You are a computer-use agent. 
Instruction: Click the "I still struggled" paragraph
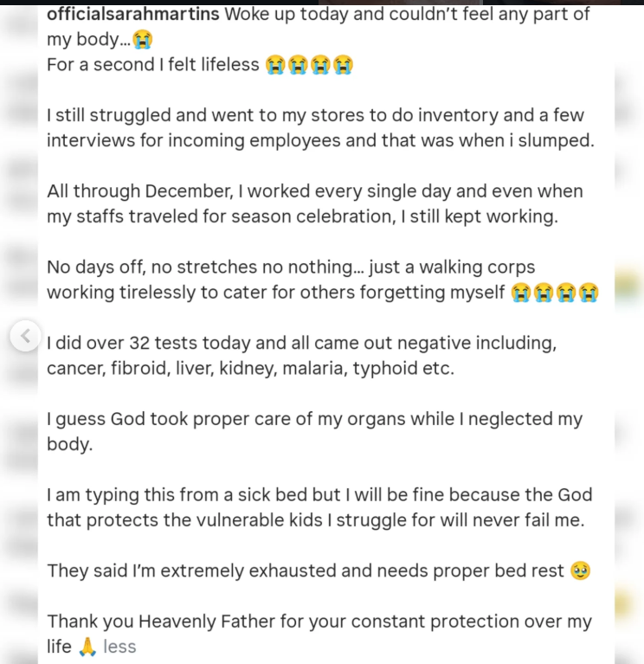pyautogui.click(x=320, y=128)
